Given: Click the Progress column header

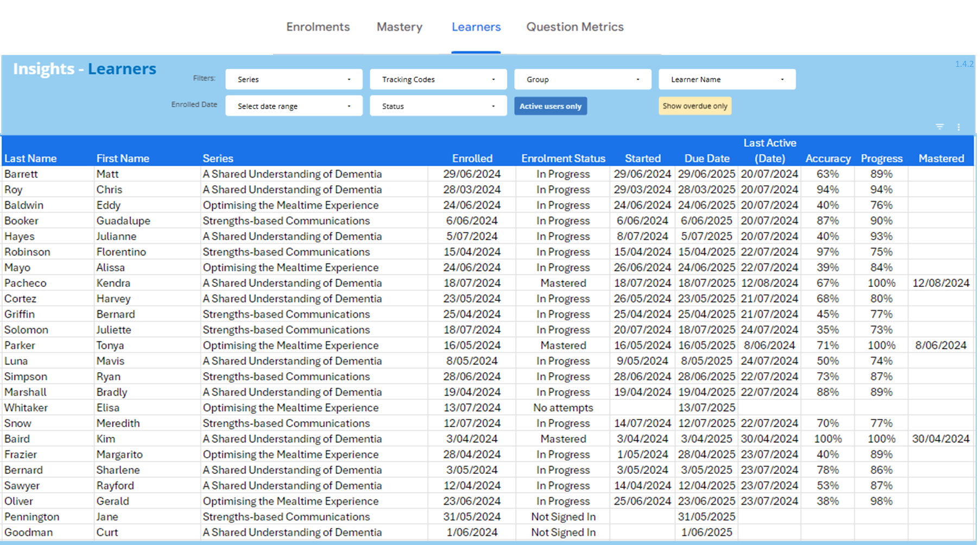Looking at the screenshot, I should pos(881,159).
